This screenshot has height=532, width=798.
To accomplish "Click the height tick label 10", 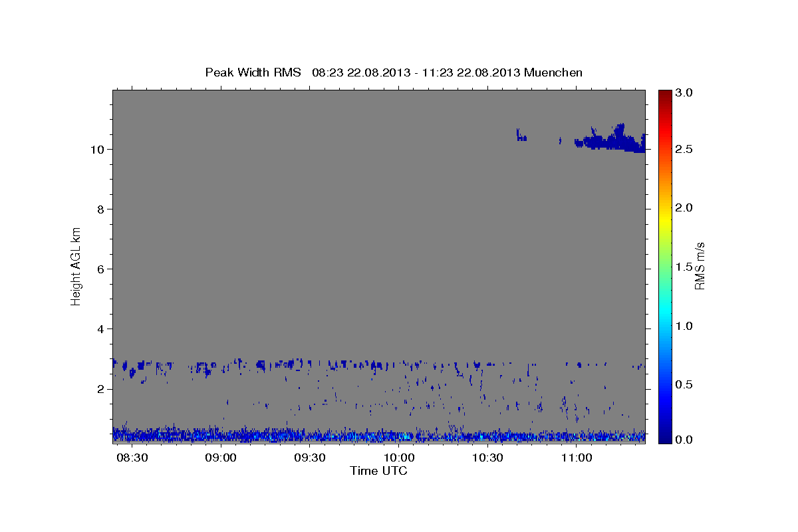I will click(99, 149).
